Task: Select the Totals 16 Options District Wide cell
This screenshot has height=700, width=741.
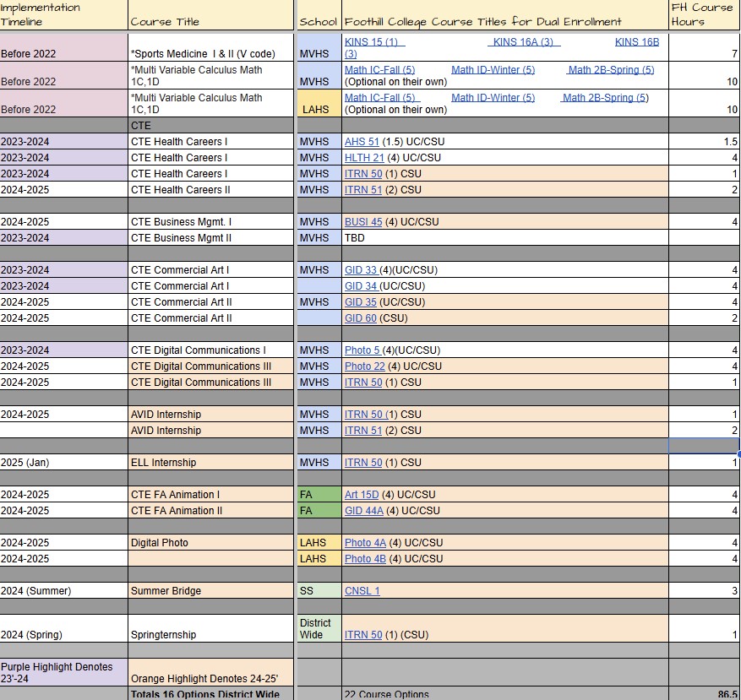Action: [210, 694]
